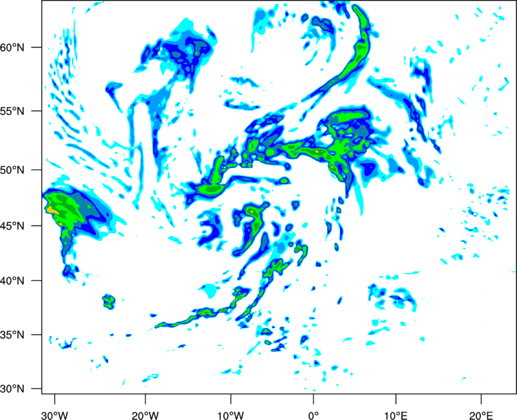Click the 10°E longitude label

[396, 415]
